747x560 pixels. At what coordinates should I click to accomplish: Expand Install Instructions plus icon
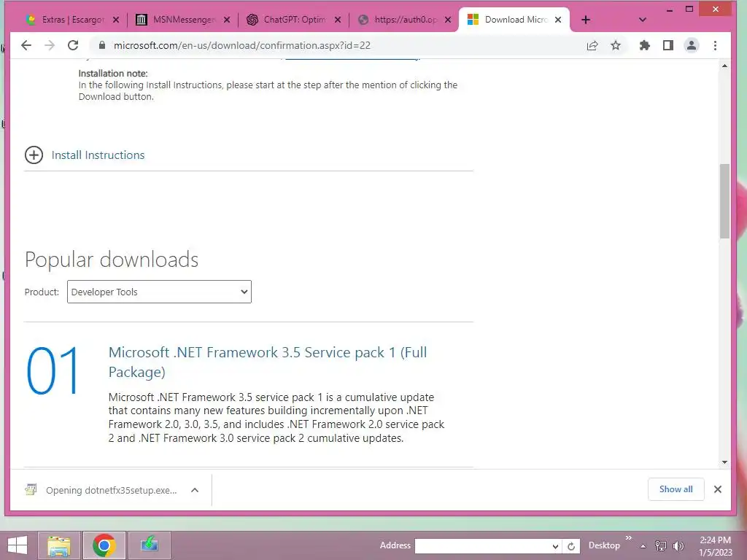[x=34, y=155]
